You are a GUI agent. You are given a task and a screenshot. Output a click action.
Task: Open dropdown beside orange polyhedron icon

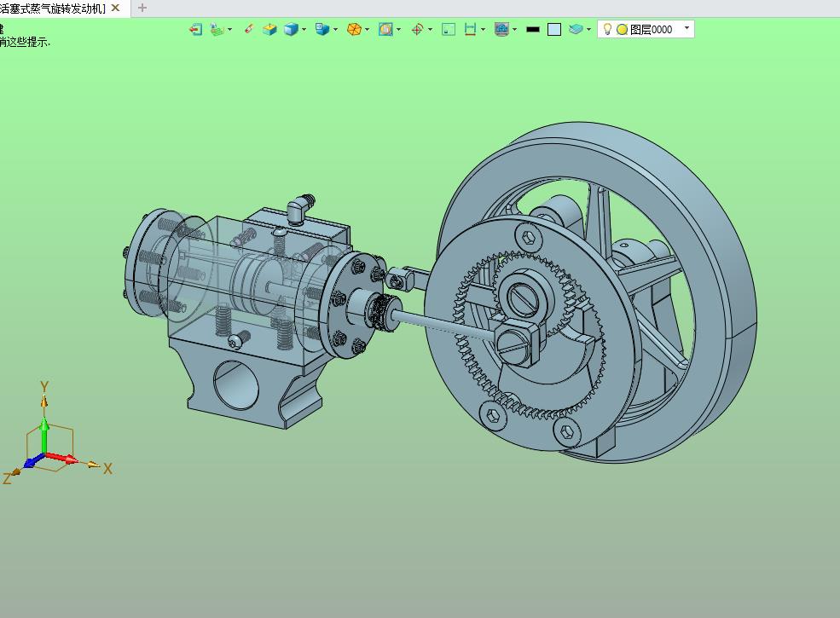tap(367, 30)
